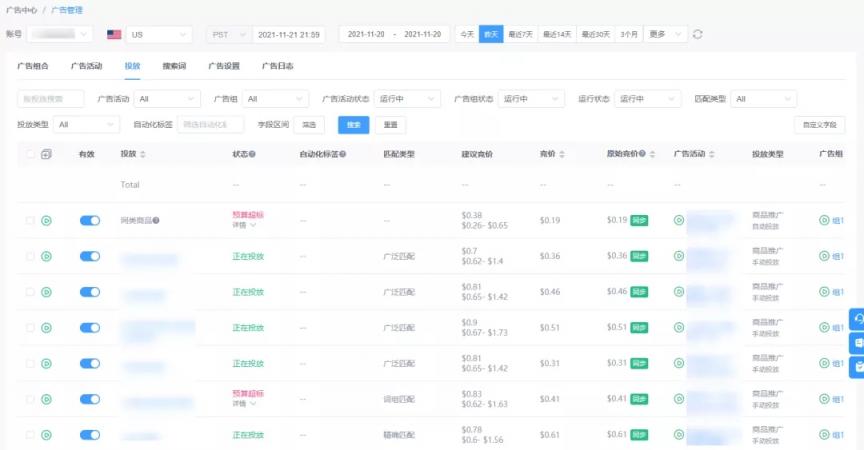864x450 pixels.
Task: Open the 自定义字段 button
Action: [820, 124]
